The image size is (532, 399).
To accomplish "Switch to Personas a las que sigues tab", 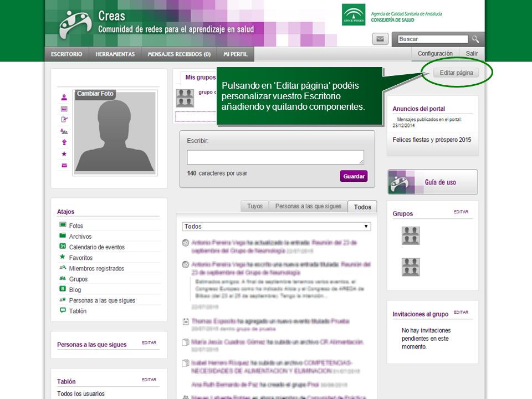I will 308,206.
